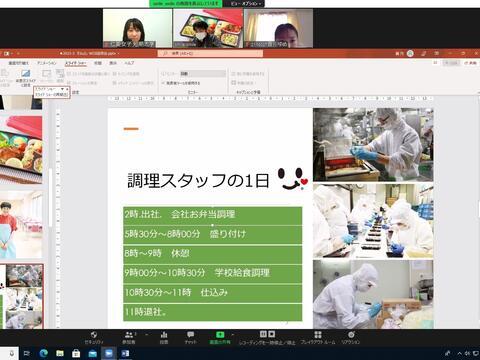Viewport: 480px width, 360px height.
Task: Stop the Zoom recording
Action: tap(272, 334)
